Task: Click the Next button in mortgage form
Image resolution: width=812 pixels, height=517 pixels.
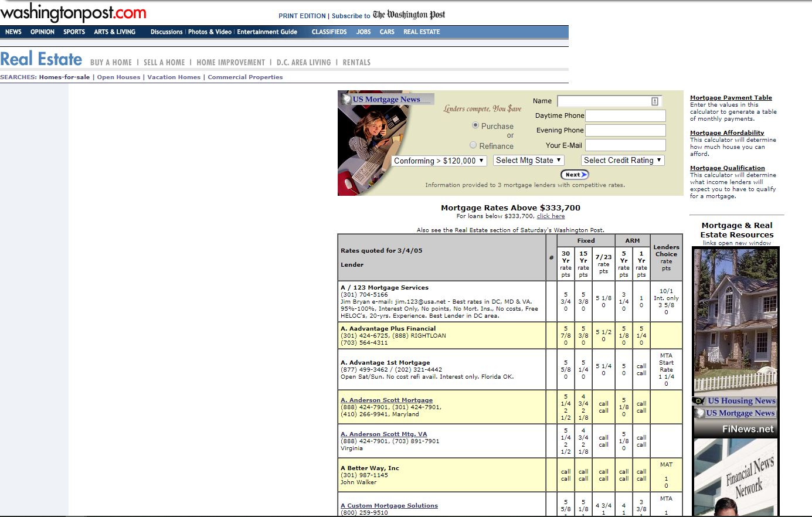Action: click(x=575, y=175)
